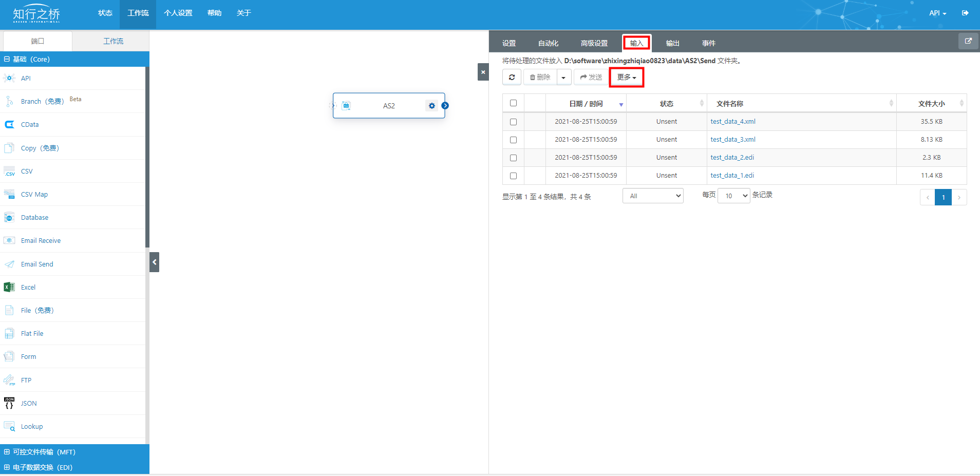Open the 更多 dropdown menu
The height and width of the screenshot is (476, 980).
click(627, 77)
